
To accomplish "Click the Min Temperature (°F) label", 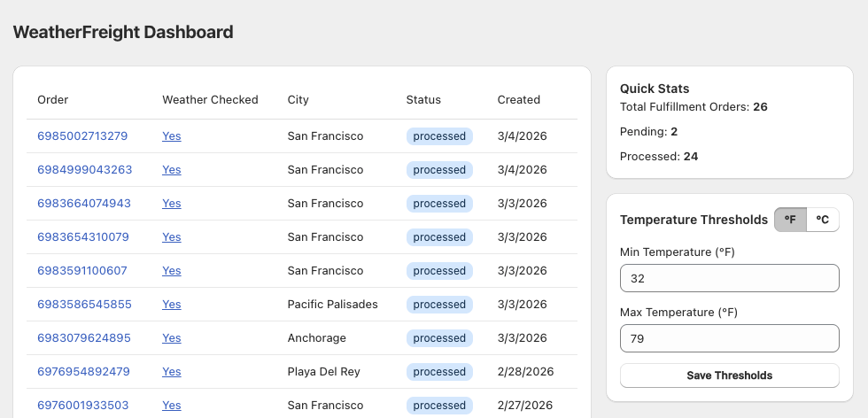I will (677, 252).
